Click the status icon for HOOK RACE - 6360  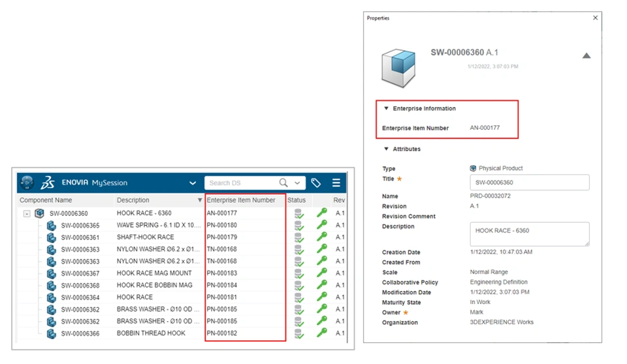coord(299,213)
